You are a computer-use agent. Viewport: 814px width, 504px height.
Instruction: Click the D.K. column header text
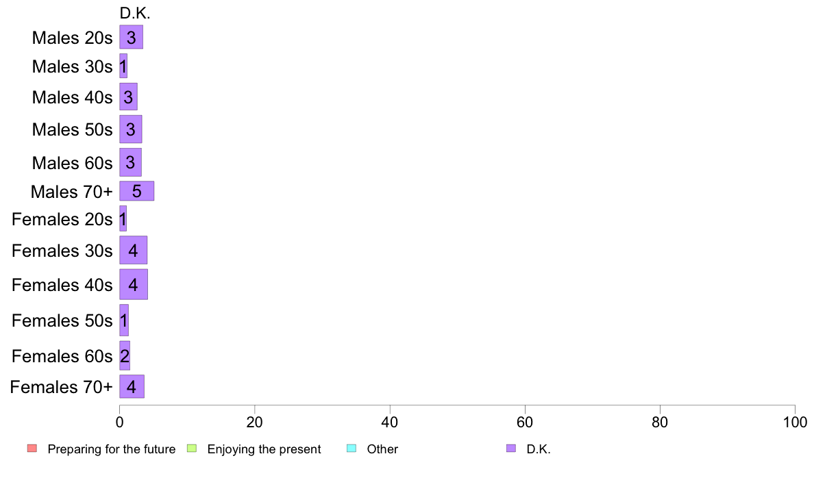click(135, 14)
